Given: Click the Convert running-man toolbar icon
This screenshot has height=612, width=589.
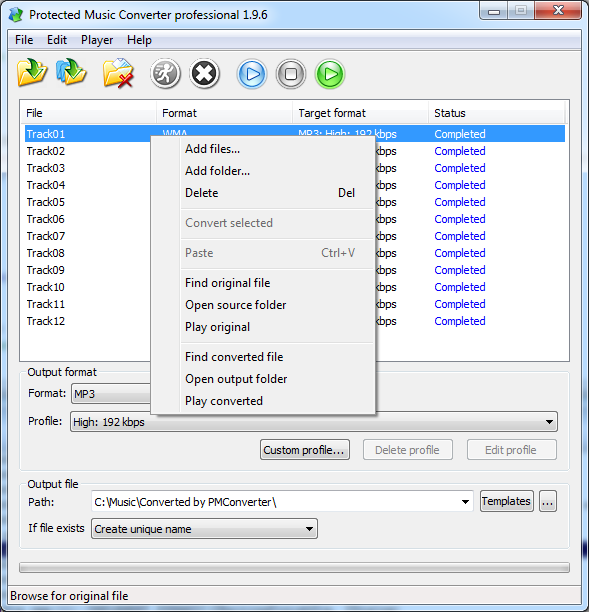Looking at the screenshot, I should tap(165, 73).
